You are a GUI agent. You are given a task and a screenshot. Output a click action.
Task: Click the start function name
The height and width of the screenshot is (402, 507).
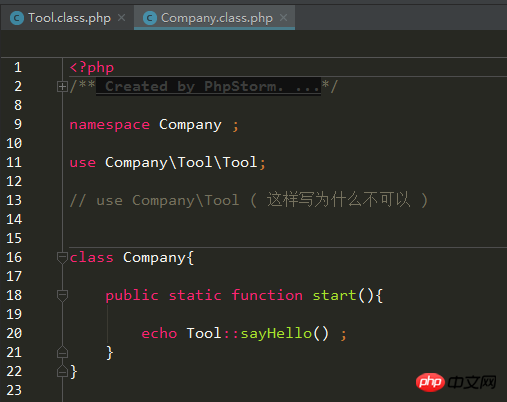click(x=334, y=296)
